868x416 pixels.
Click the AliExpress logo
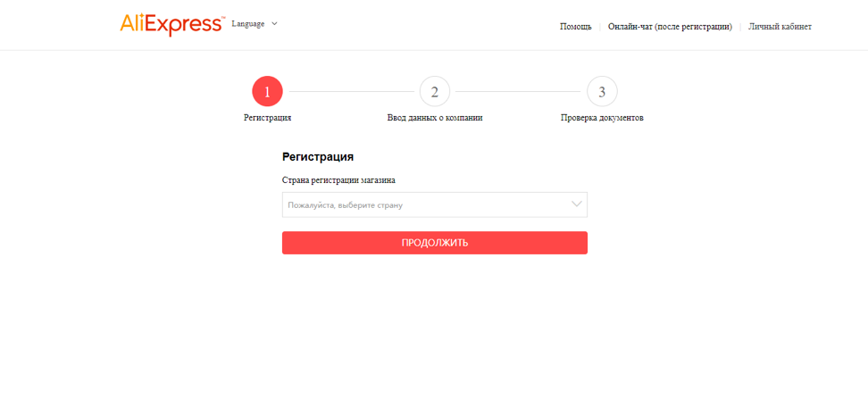171,25
